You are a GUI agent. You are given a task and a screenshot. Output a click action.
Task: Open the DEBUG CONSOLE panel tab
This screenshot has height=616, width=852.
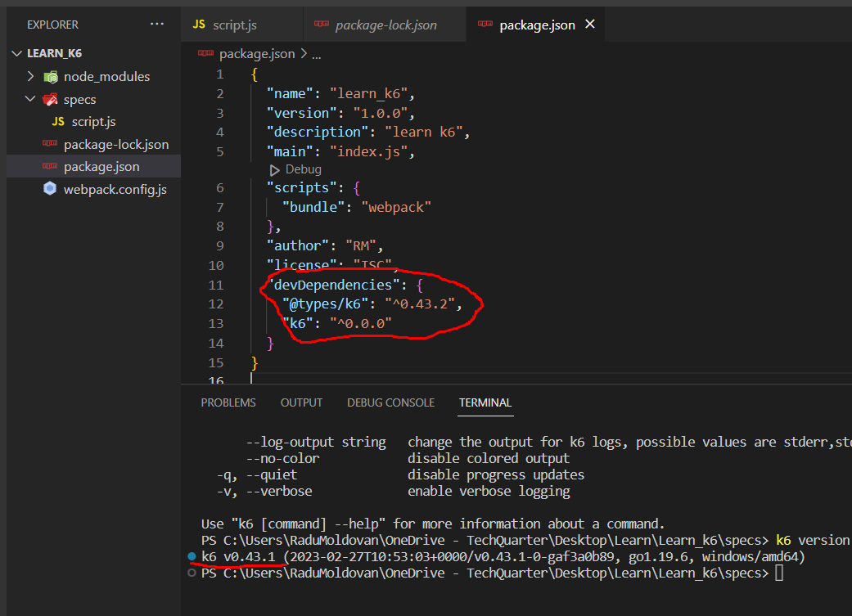(390, 402)
